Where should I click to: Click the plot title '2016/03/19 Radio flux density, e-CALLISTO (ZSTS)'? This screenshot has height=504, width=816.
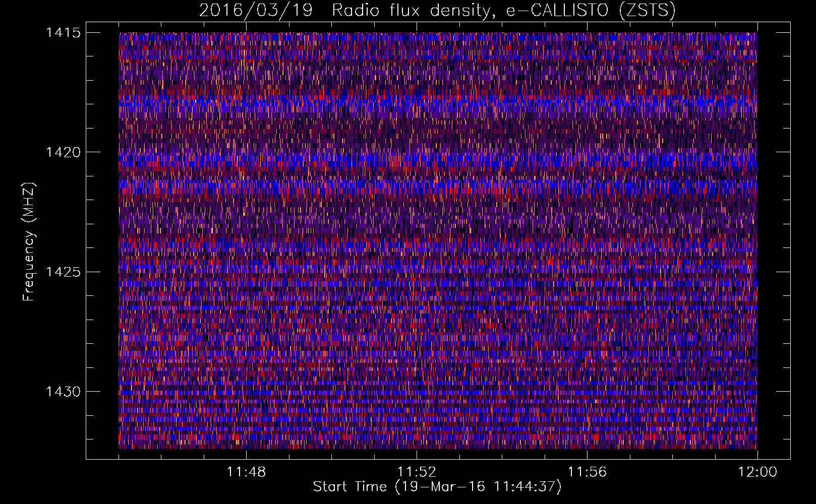[x=437, y=11]
